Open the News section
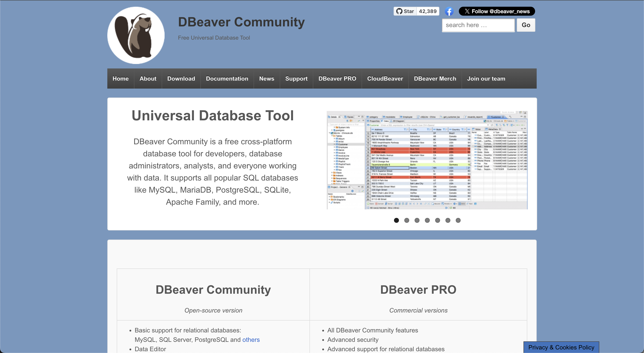 267,78
